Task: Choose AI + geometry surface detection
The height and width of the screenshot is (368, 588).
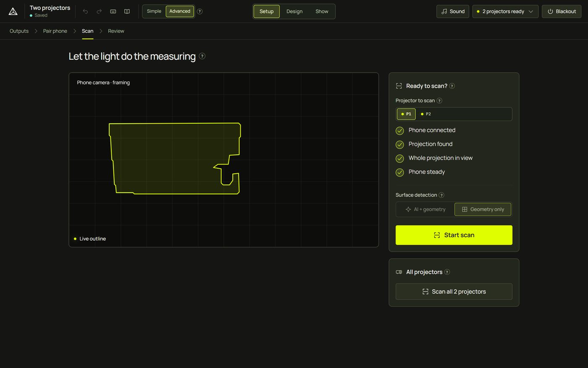Action: coord(425,209)
